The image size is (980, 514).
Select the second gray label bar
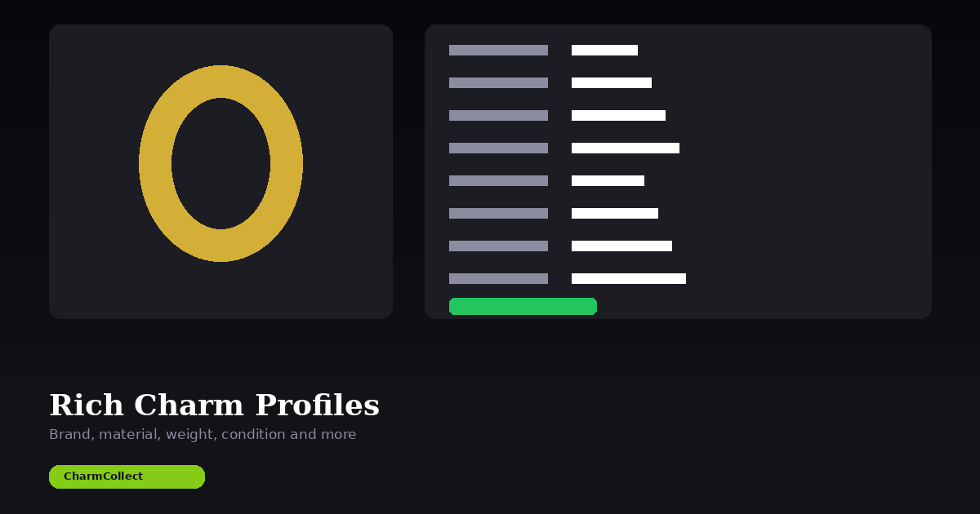click(498, 82)
